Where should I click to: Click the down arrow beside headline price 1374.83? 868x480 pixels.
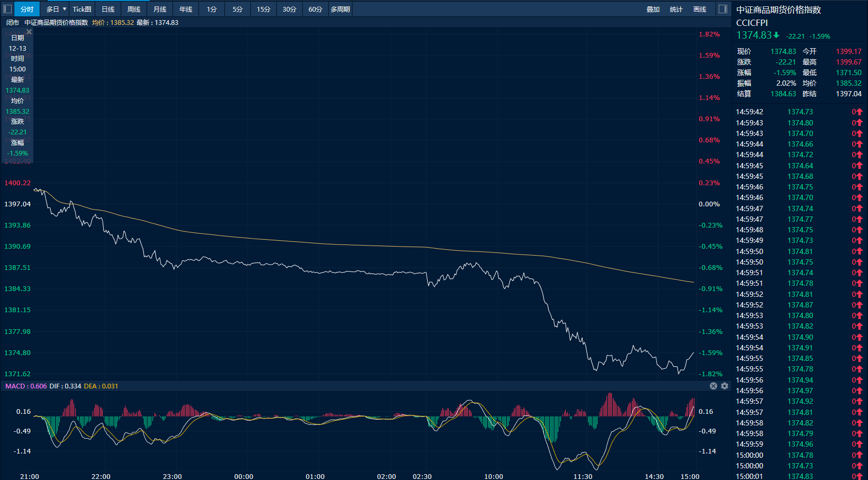tap(776, 35)
